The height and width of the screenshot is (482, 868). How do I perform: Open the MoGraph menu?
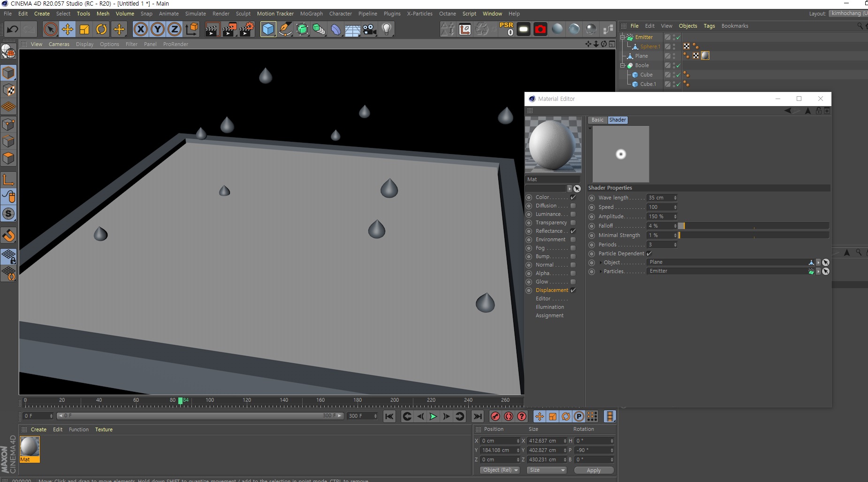point(311,14)
